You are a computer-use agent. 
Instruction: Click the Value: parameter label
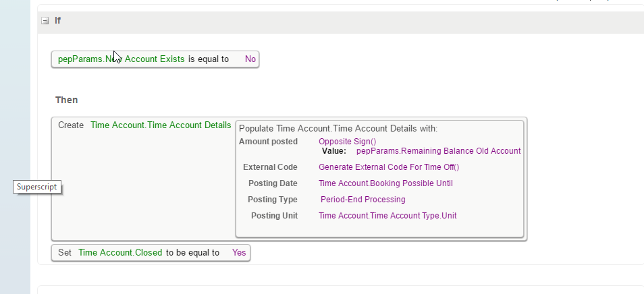(x=334, y=151)
